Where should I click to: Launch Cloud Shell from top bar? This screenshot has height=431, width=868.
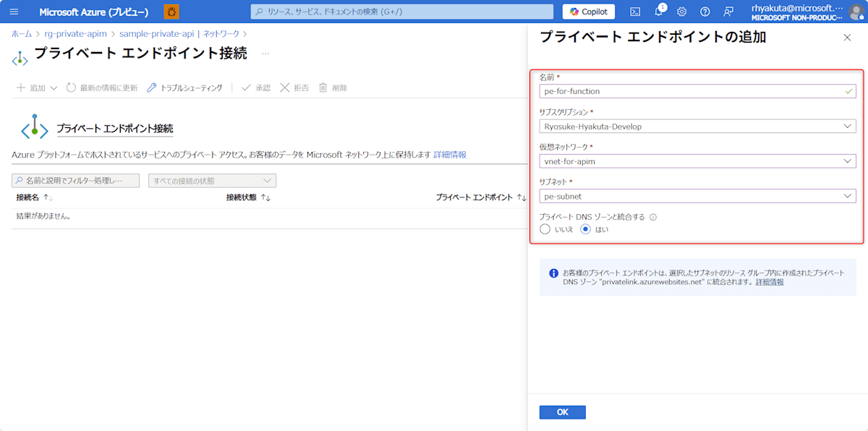click(635, 12)
